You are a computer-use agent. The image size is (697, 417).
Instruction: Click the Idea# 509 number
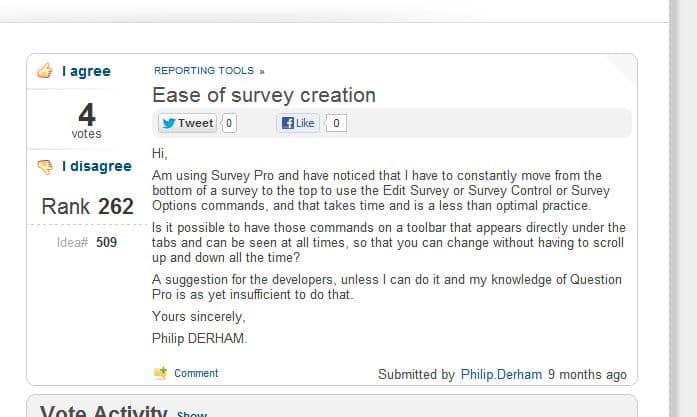pos(107,241)
